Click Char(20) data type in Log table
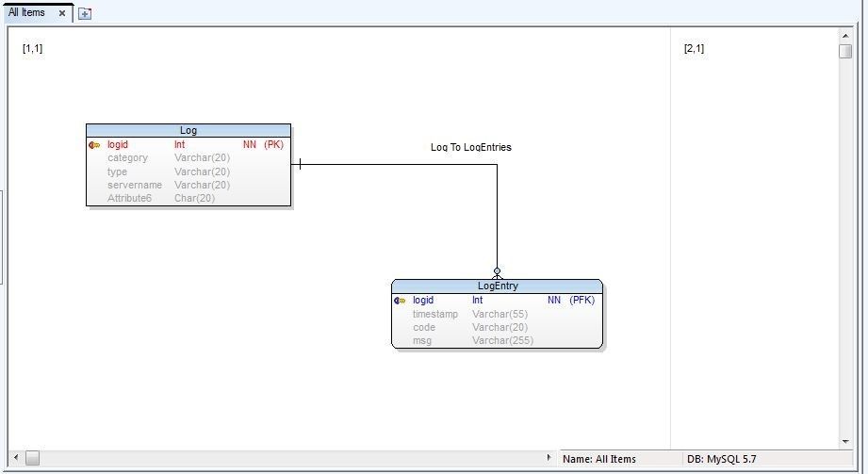The image size is (868, 474). [194, 198]
